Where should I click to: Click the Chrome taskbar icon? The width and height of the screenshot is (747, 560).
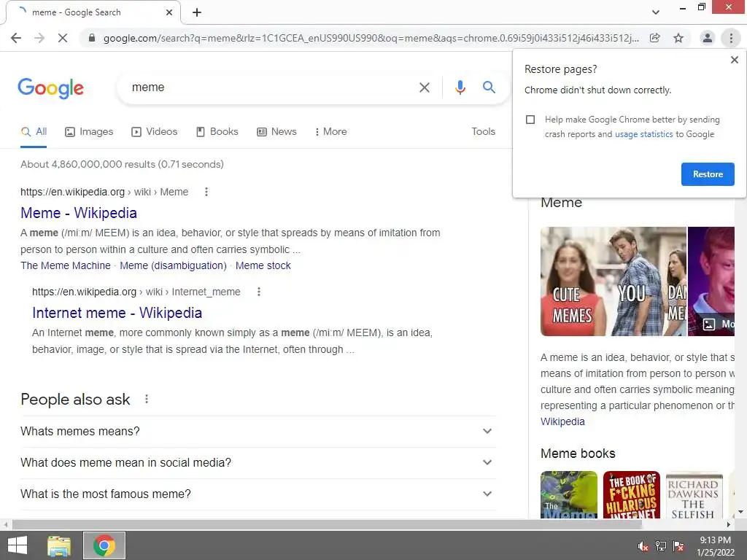click(x=104, y=545)
